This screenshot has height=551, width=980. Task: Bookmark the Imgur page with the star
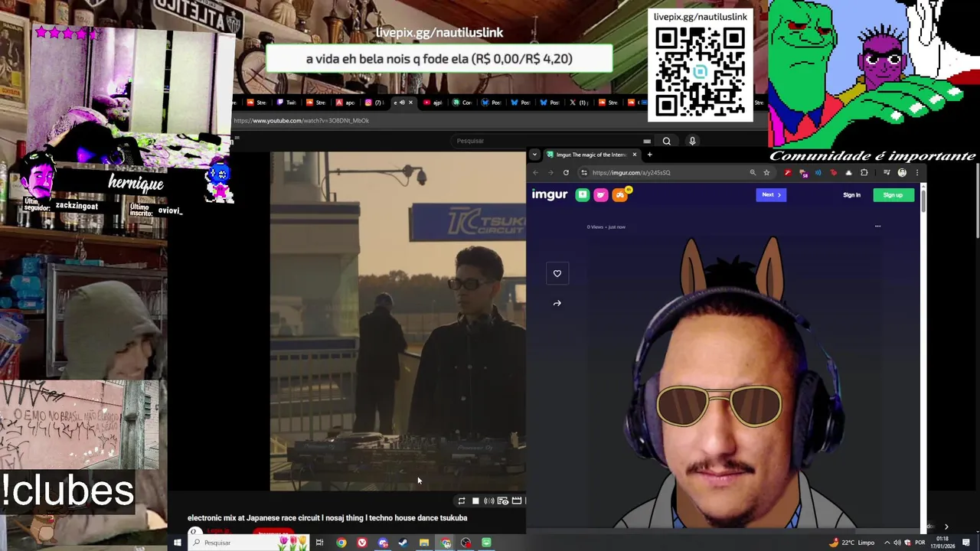coord(766,173)
